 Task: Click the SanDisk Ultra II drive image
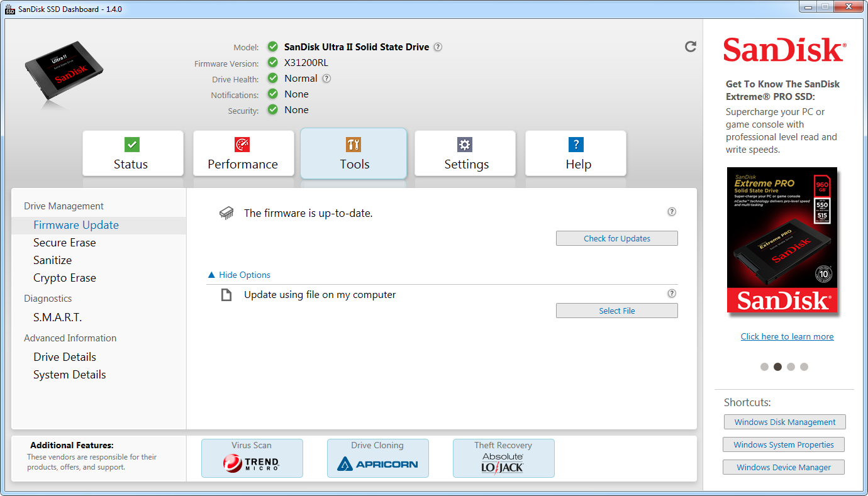pyautogui.click(x=64, y=71)
